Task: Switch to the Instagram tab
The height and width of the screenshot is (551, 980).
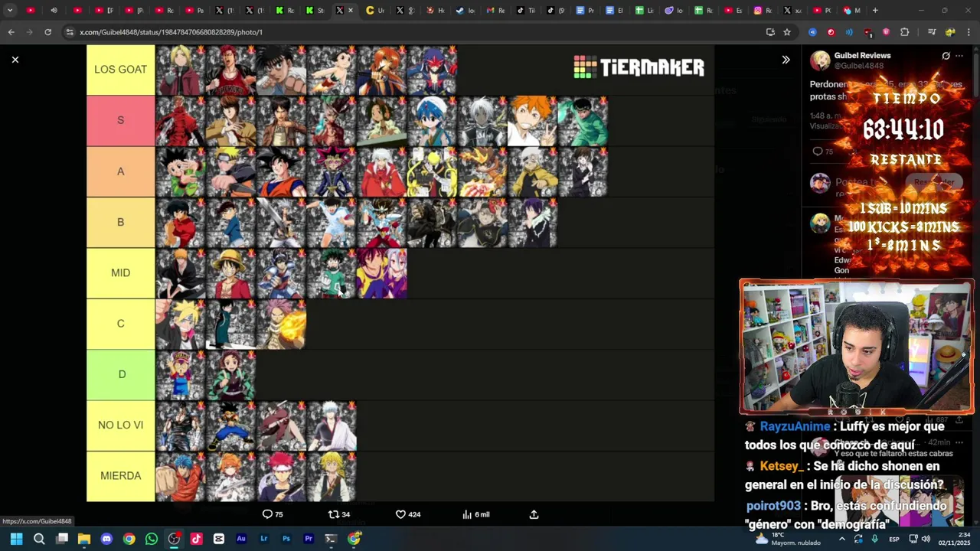Action: [763, 11]
